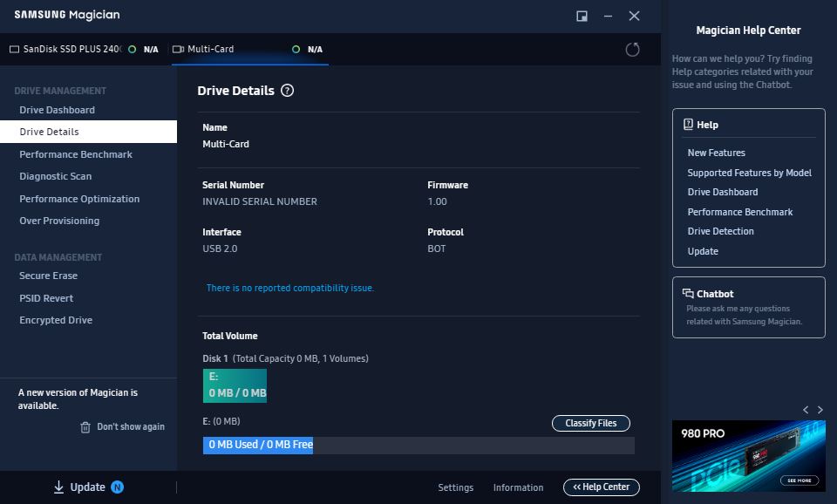Open Drive Detection help topic
This screenshot has height=504, width=837.
(x=721, y=231)
